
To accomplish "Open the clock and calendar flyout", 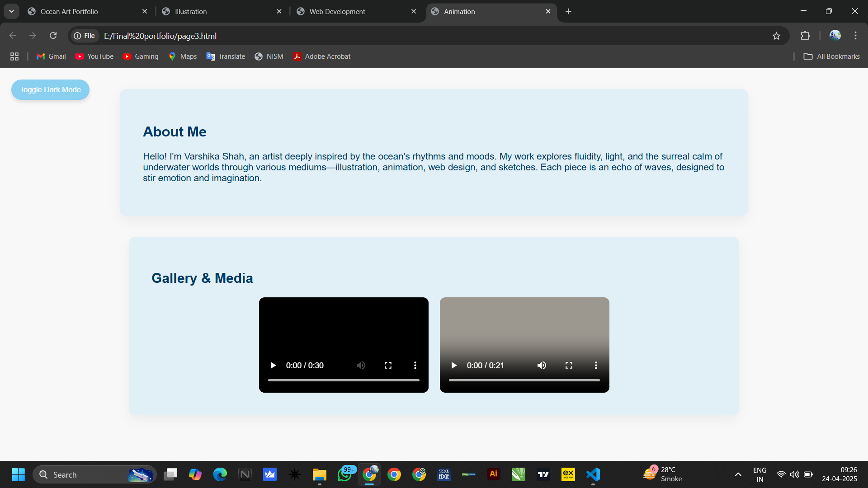I will click(840, 474).
